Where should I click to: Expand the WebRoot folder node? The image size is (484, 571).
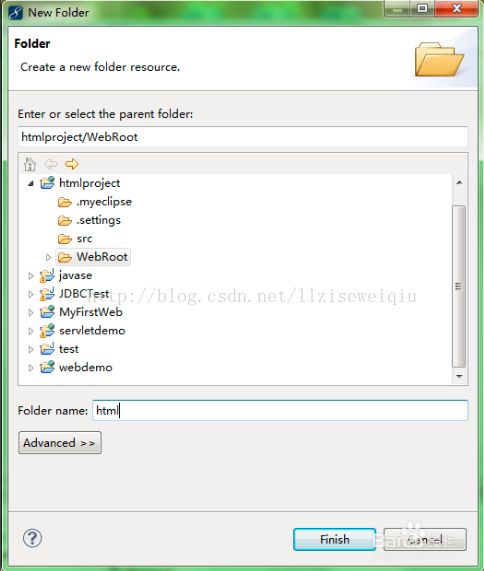click(48, 257)
